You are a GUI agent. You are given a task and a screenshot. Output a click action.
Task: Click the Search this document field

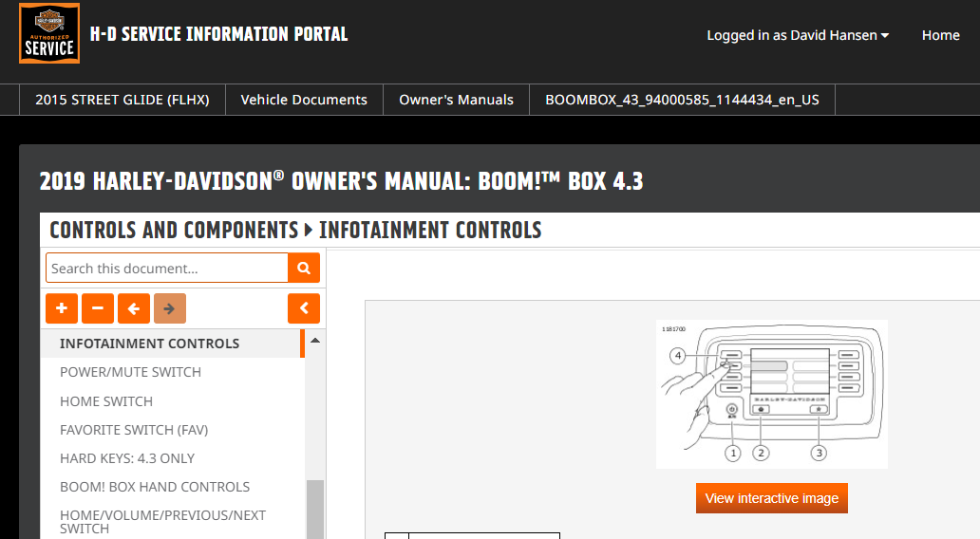166,269
